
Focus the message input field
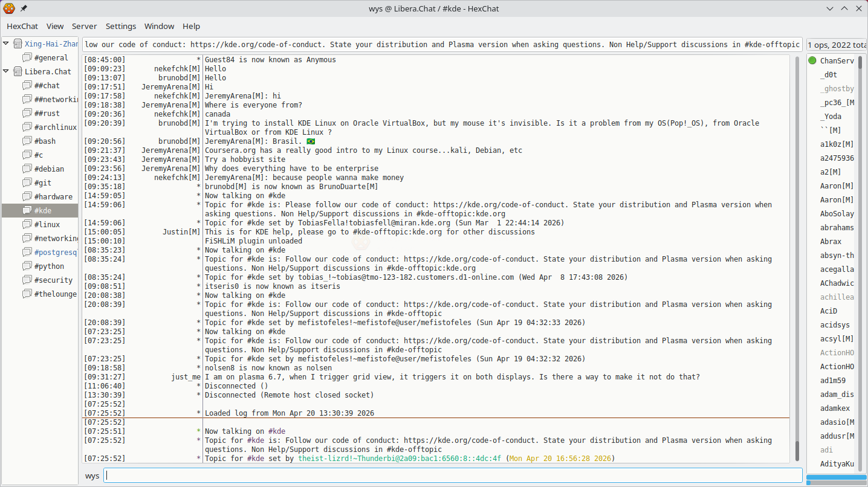452,476
